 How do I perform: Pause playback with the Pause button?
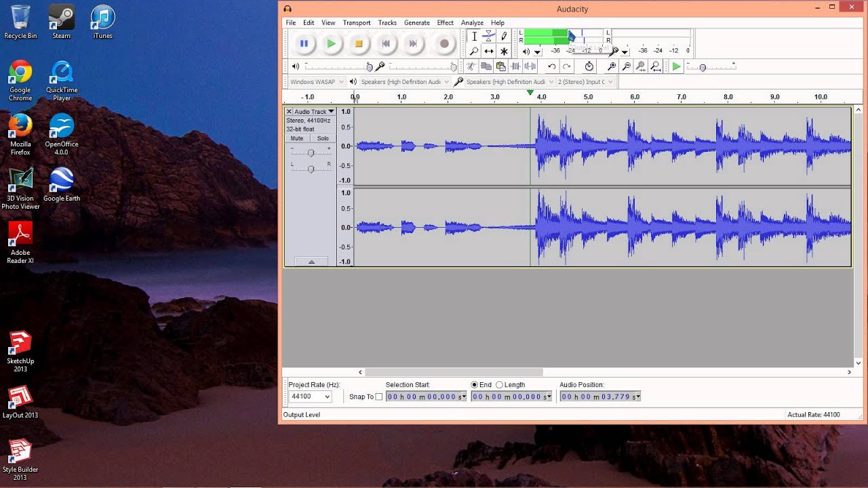tap(304, 43)
